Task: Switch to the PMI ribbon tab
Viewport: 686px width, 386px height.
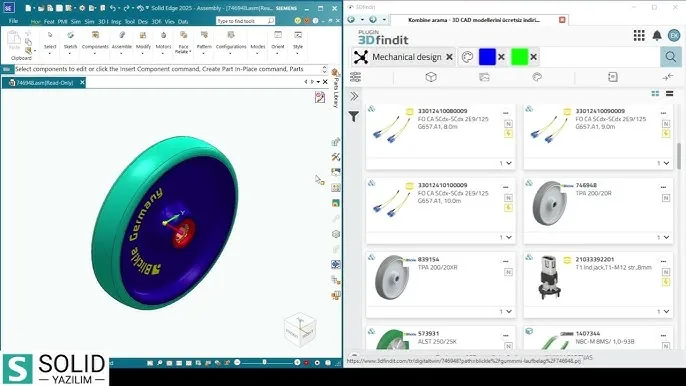Action: point(62,21)
